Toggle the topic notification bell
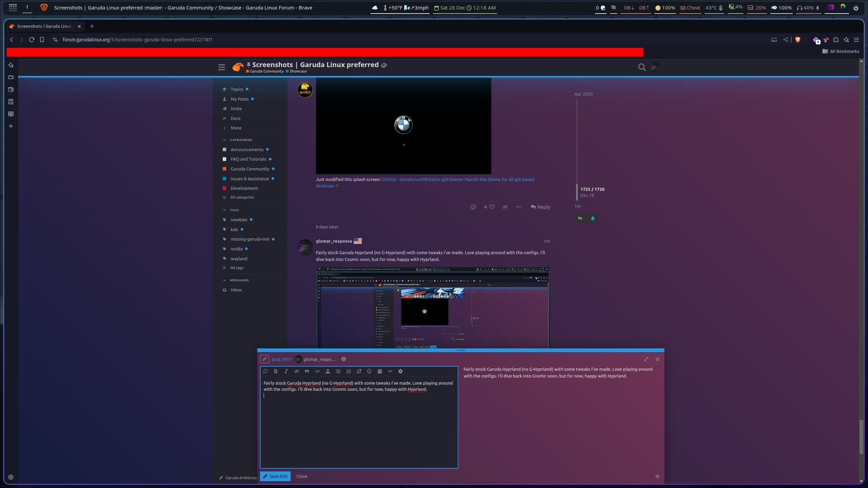The height and width of the screenshot is (488, 868). coord(593,219)
